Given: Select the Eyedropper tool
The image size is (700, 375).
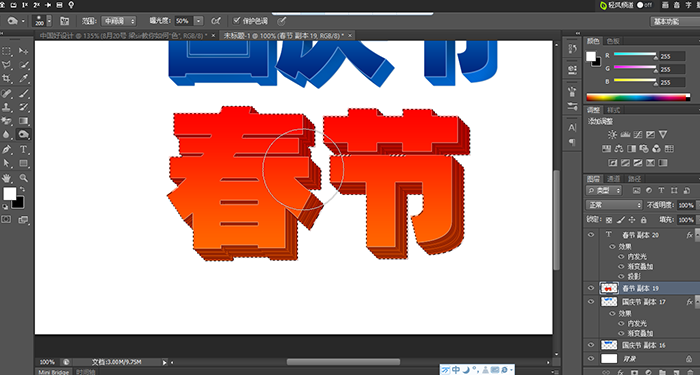Looking at the screenshot, I should pos(23,79).
